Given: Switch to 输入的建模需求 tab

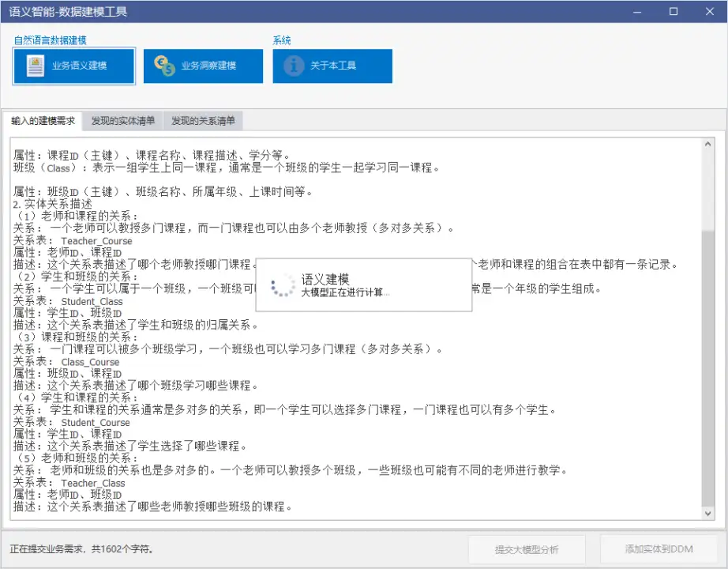Looking at the screenshot, I should coord(43,121).
